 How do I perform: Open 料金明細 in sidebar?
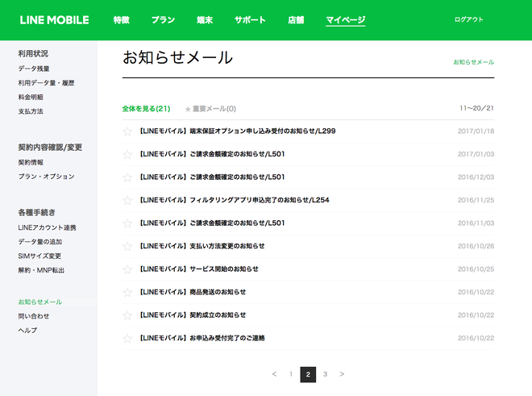(x=31, y=97)
